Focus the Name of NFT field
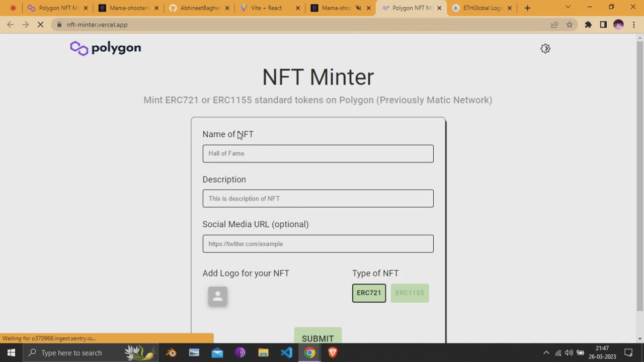 [318, 154]
